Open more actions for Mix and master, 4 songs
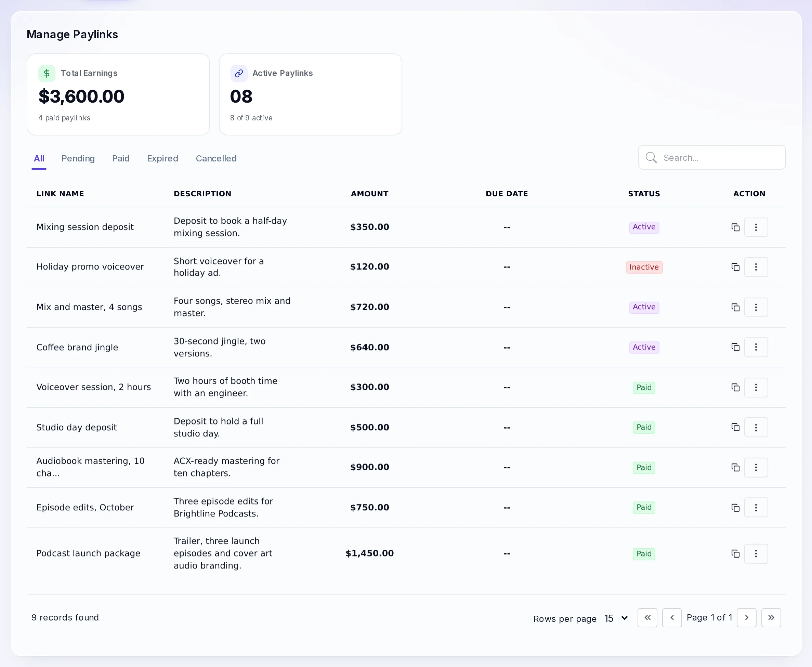The width and height of the screenshot is (812, 667). tap(756, 308)
